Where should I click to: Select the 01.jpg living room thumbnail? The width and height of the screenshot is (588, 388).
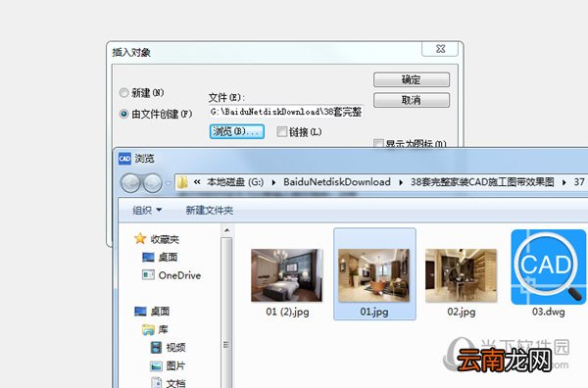[374, 275]
